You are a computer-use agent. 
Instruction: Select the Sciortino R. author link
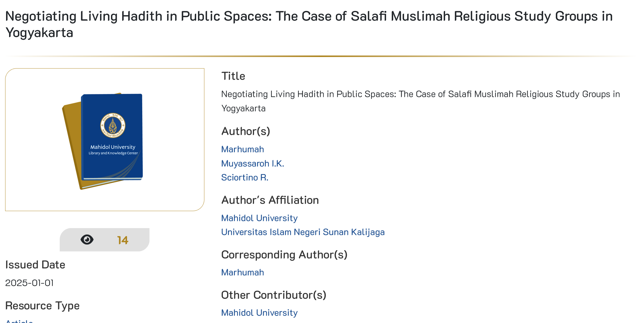pyautogui.click(x=245, y=177)
